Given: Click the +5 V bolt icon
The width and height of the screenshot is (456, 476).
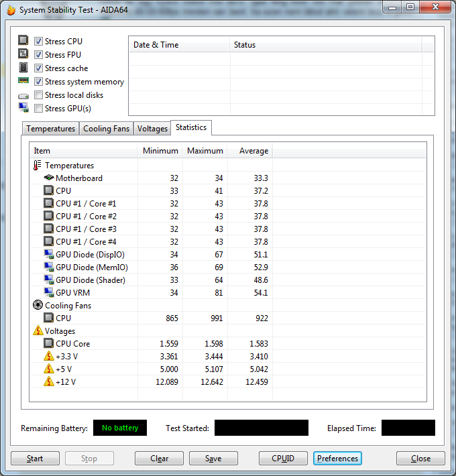Looking at the screenshot, I should [48, 369].
